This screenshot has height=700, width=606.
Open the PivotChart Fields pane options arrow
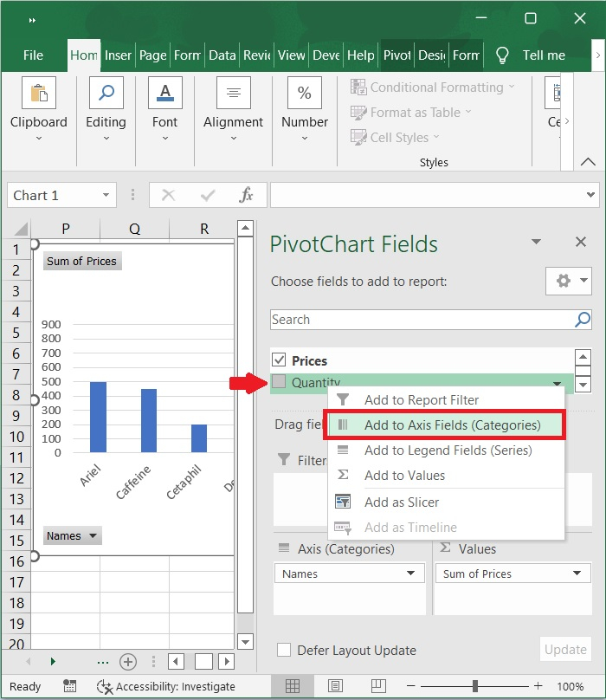coord(537,242)
